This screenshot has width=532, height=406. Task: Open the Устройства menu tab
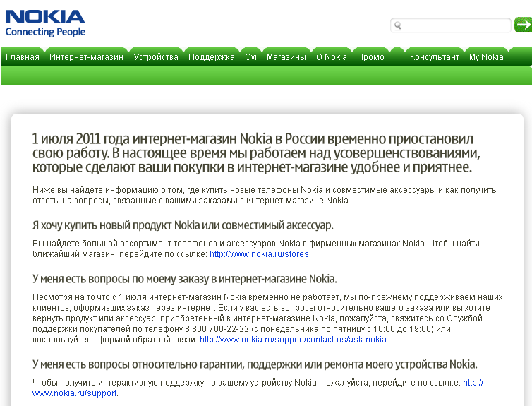tap(156, 57)
